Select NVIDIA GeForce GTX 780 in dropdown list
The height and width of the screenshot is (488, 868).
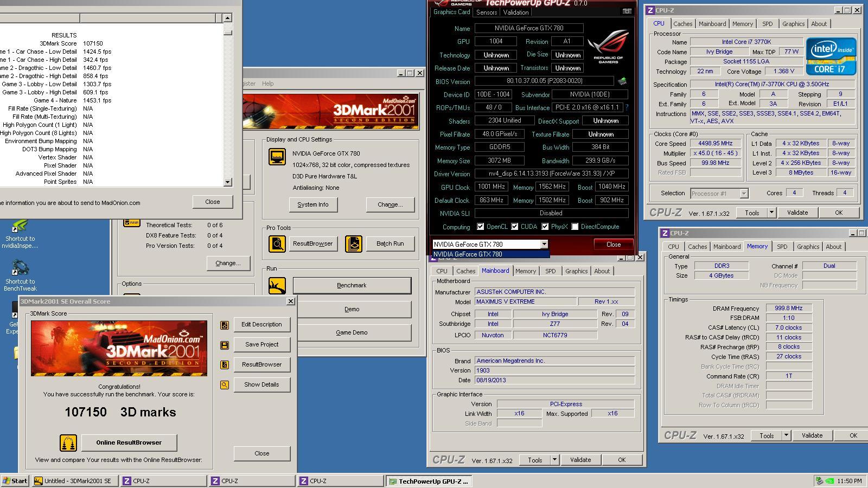tap(490, 254)
